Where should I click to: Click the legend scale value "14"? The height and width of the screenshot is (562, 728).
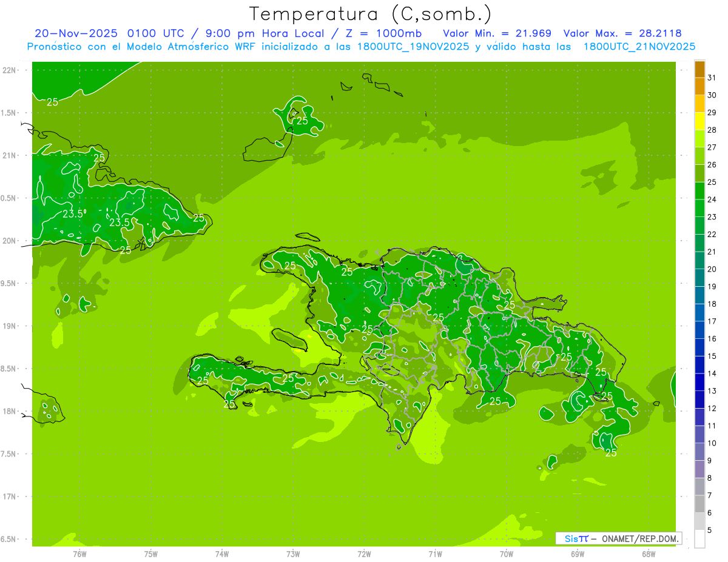(712, 373)
